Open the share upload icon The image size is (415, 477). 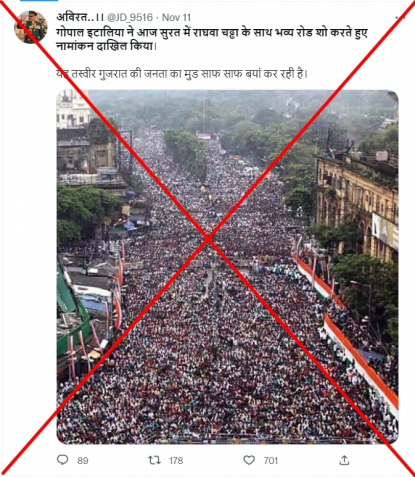pos(344,460)
